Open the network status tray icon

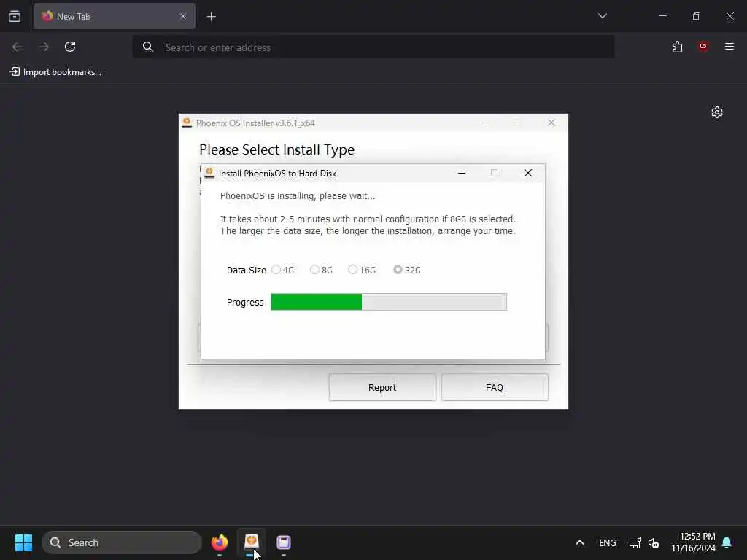635,542
